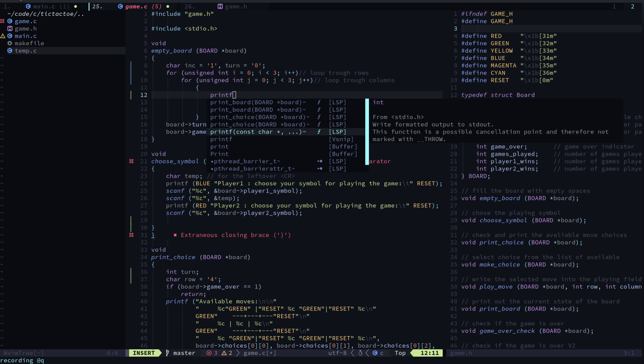Click the gear icon beside makefile

pos(10,43)
